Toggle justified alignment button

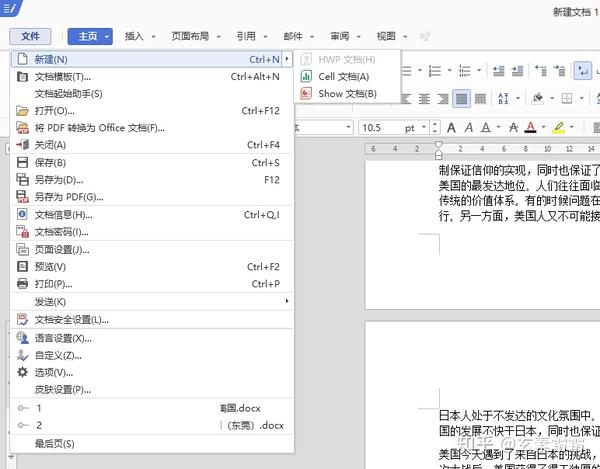tap(461, 99)
